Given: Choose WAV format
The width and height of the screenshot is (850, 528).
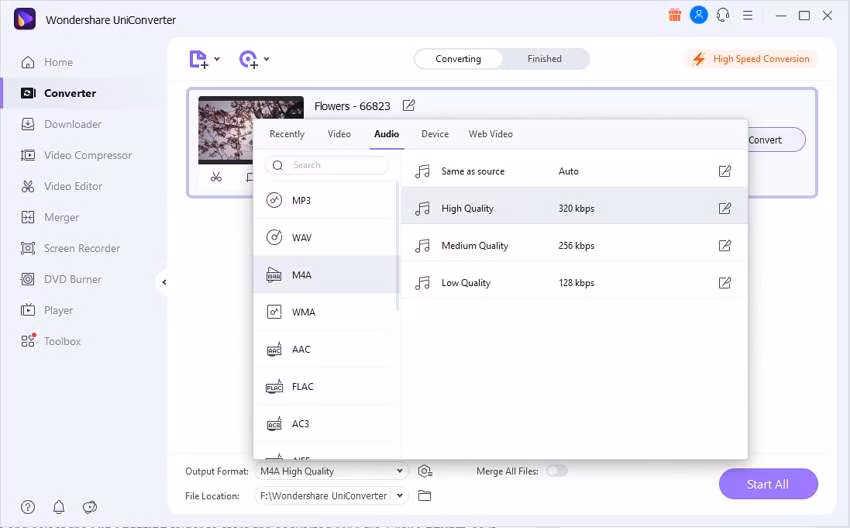Looking at the screenshot, I should (326, 237).
